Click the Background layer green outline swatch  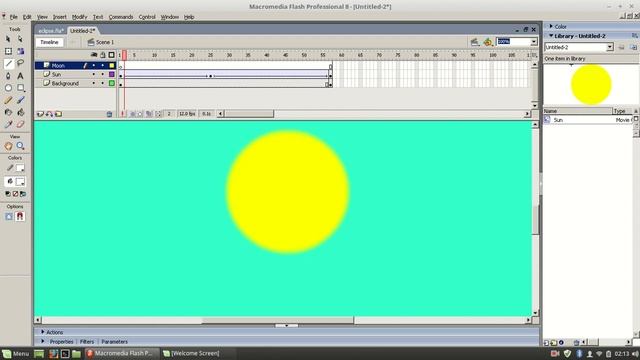pyautogui.click(x=111, y=83)
